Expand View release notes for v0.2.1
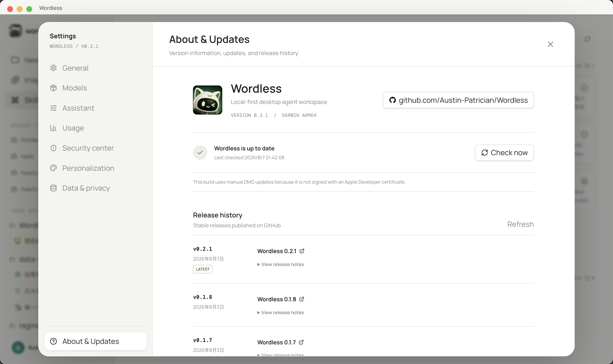 pyautogui.click(x=280, y=264)
